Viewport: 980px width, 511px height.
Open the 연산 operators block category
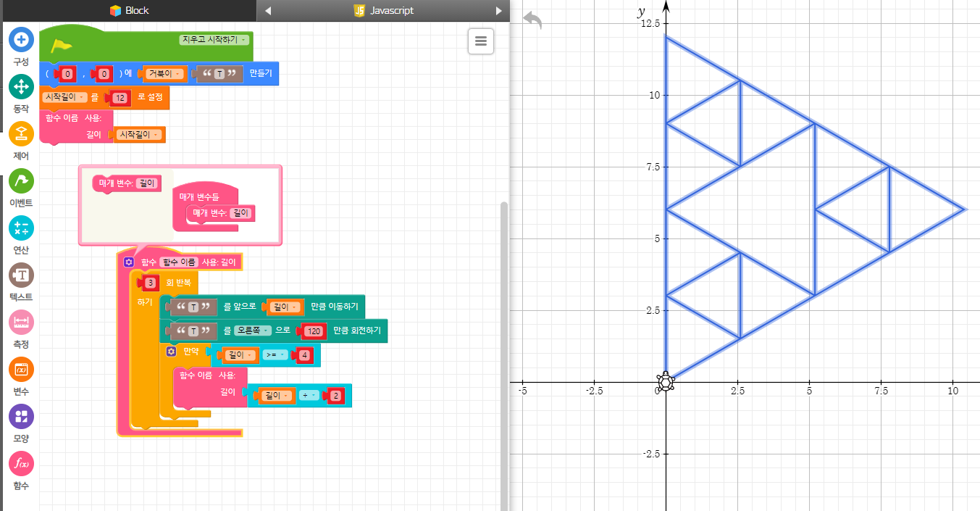tap(21, 228)
